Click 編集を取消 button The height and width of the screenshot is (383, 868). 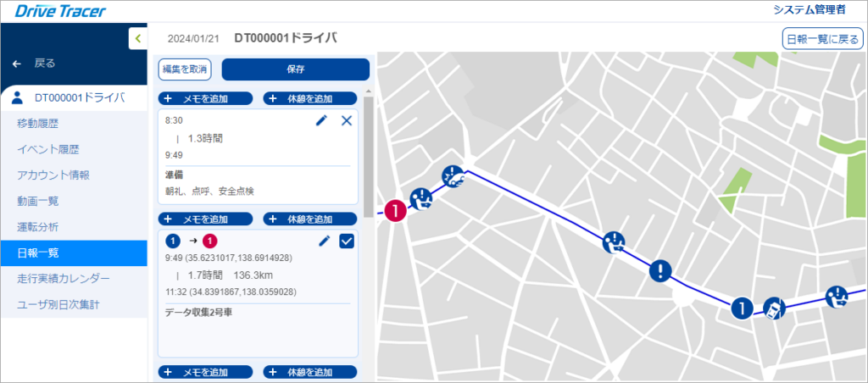tap(185, 69)
